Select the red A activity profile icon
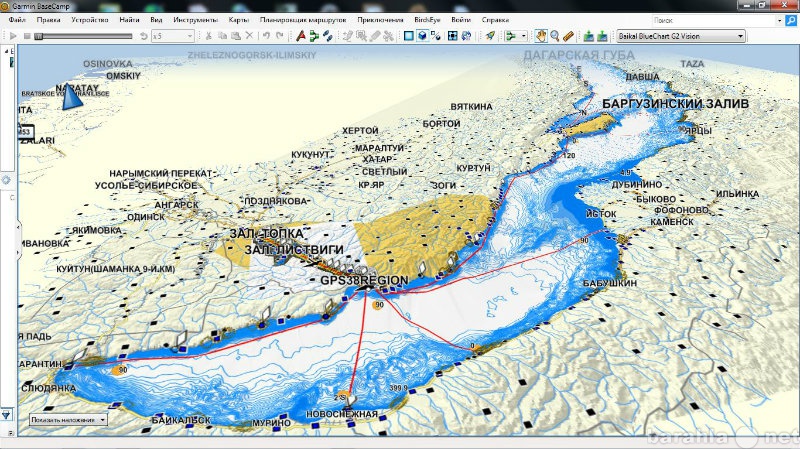Image resolution: width=800 pixels, height=449 pixels. point(301,36)
